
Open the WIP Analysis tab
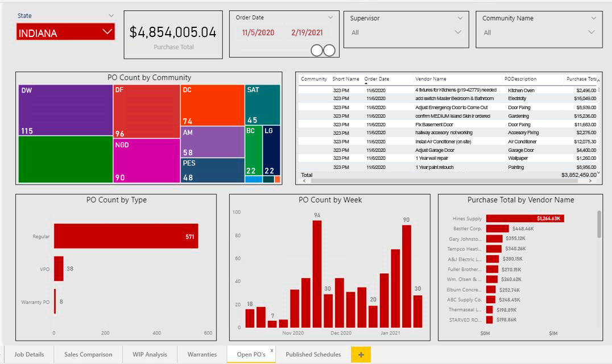pyautogui.click(x=150, y=355)
